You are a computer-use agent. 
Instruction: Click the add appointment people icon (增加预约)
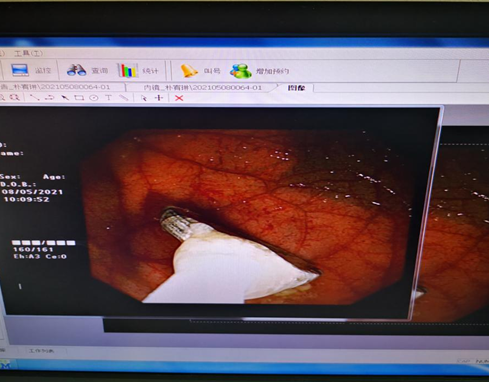click(x=241, y=71)
